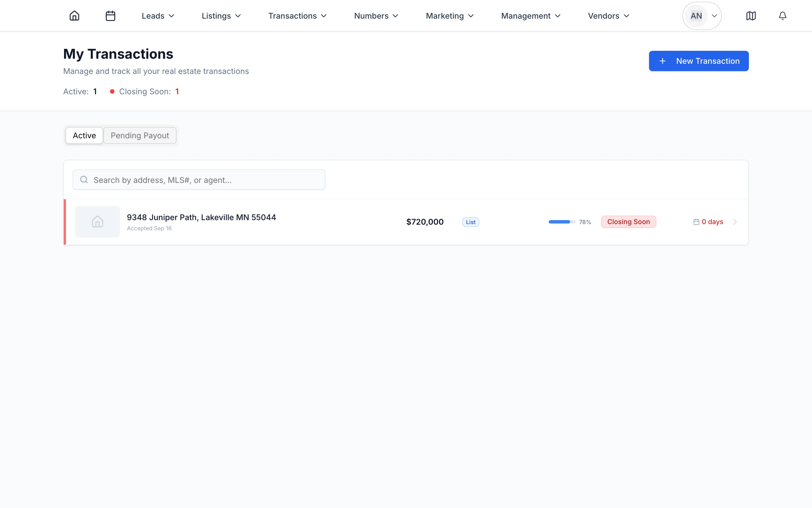812x508 pixels.
Task: Open the calendar icon in navbar
Action: click(111, 16)
